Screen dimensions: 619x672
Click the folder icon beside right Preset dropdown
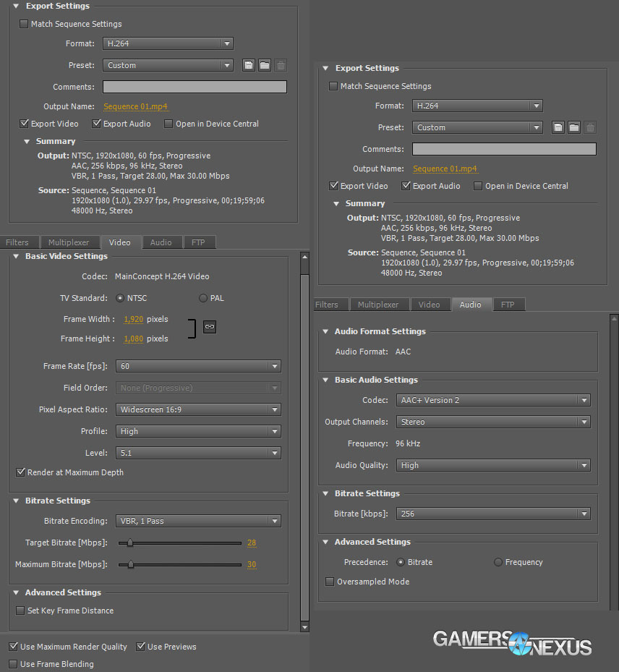click(573, 127)
